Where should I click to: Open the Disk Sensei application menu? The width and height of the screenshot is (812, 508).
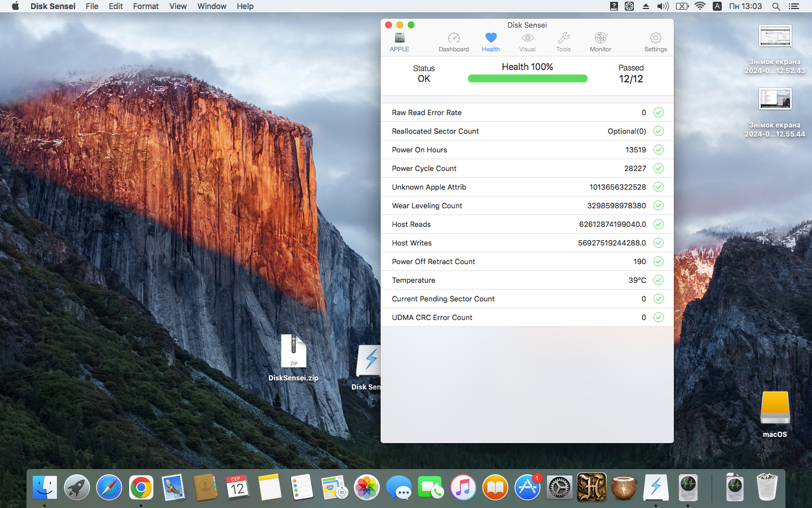point(53,6)
